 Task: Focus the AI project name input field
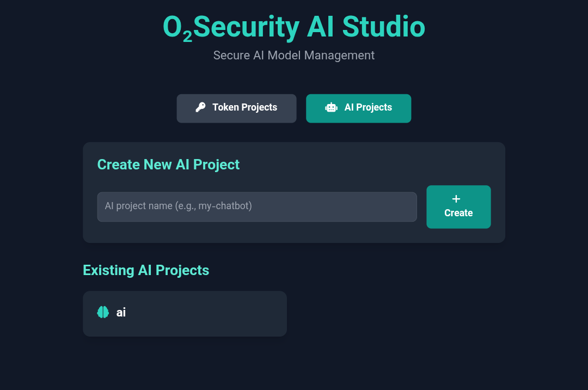[x=257, y=206]
